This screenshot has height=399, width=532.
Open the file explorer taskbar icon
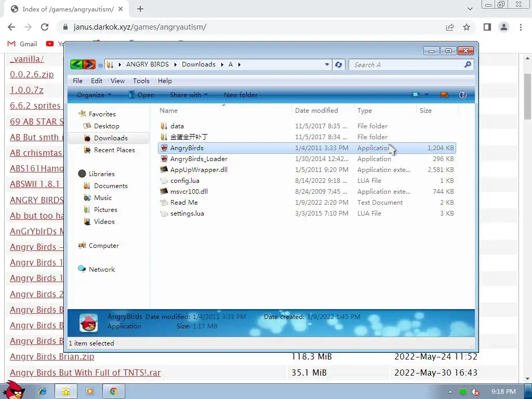tap(66, 392)
